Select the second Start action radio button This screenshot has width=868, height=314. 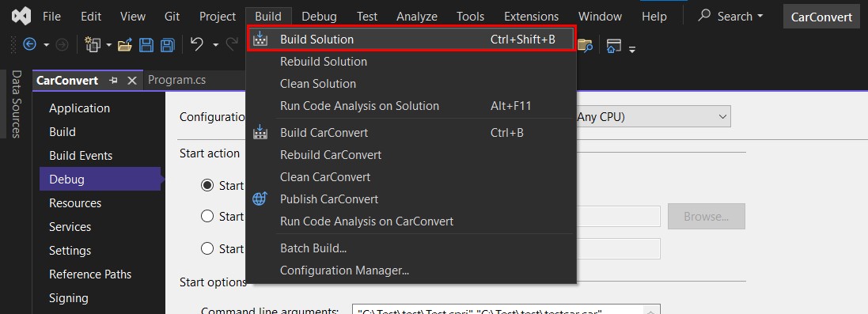click(x=207, y=216)
